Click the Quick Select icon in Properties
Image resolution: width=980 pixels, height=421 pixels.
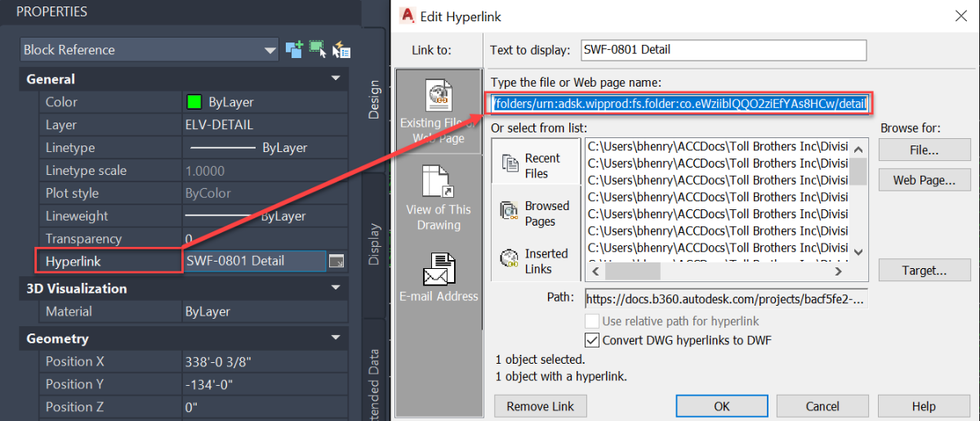(x=341, y=50)
